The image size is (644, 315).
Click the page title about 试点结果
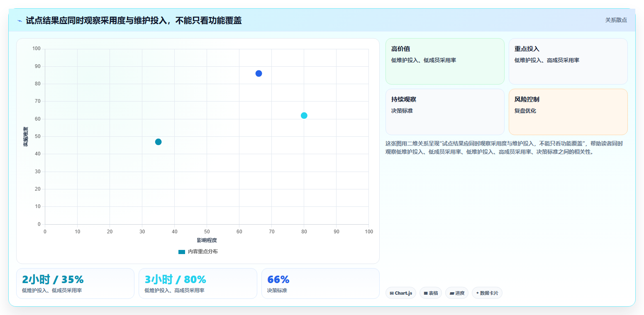[x=134, y=20]
